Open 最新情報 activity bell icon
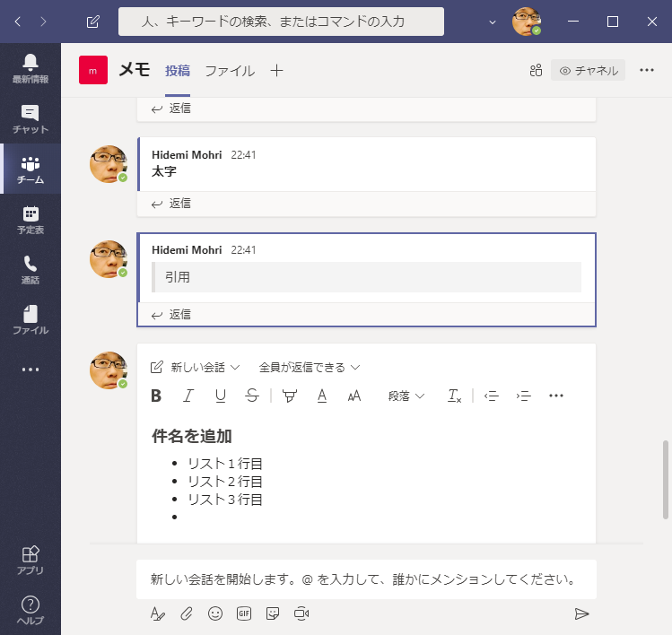 pos(31,68)
